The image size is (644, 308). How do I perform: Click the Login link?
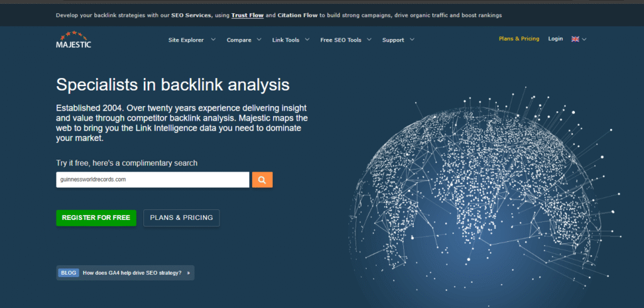pyautogui.click(x=555, y=39)
